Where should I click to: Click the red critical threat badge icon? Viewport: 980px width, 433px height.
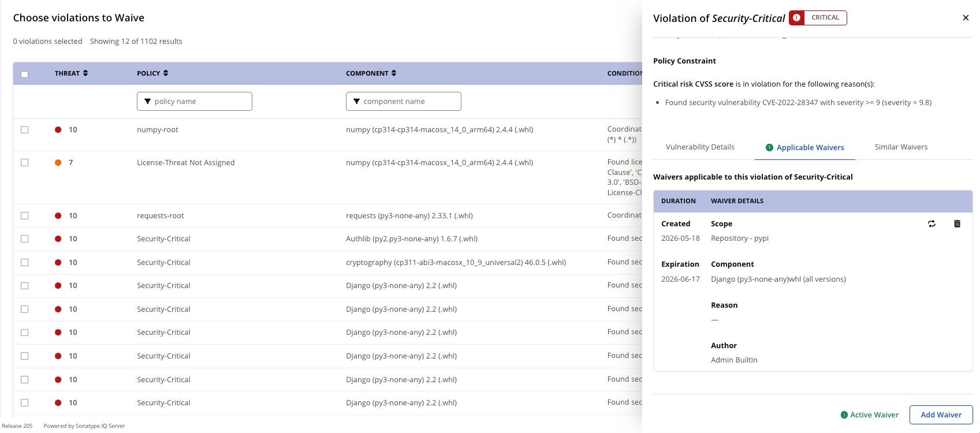pos(797,18)
